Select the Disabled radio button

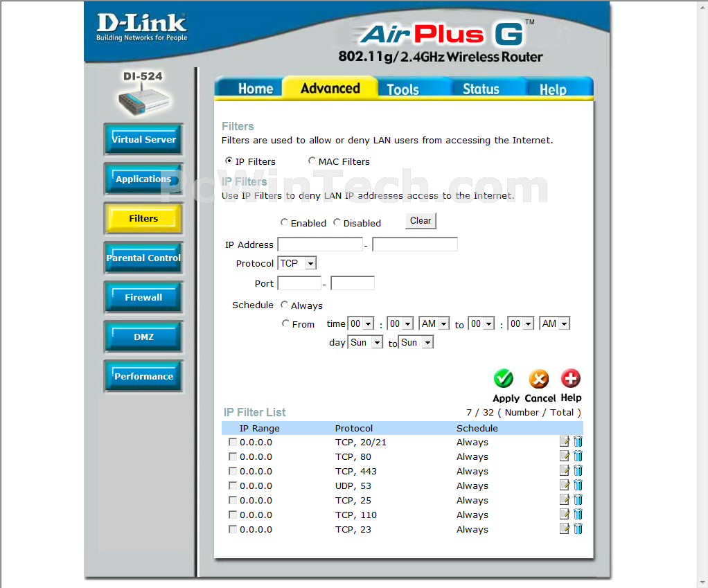tap(337, 222)
